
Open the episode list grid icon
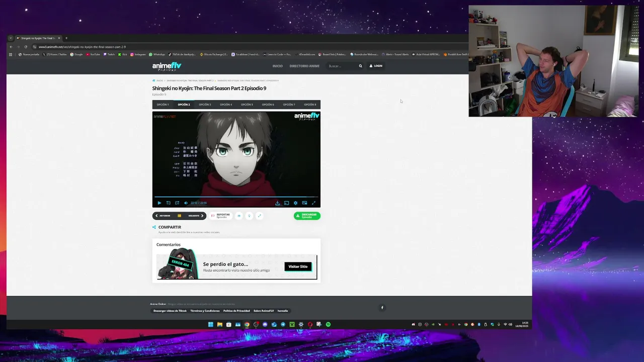pos(179,216)
